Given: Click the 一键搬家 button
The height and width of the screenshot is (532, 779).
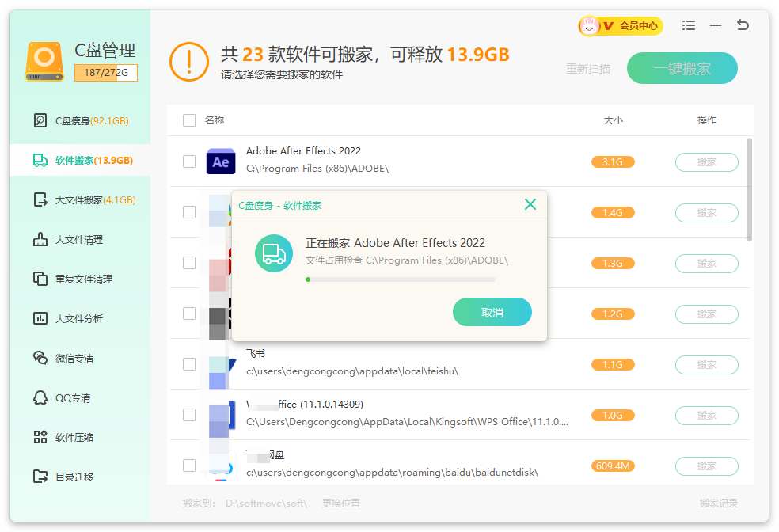Looking at the screenshot, I should tap(682, 68).
